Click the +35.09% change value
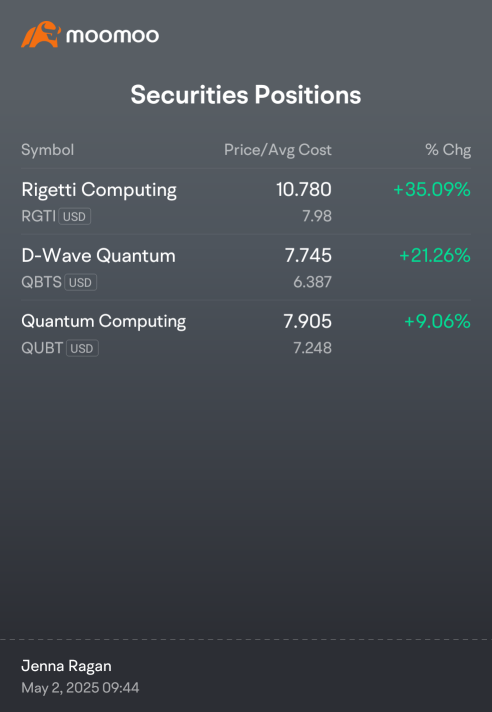The width and height of the screenshot is (492, 712). (x=432, y=189)
